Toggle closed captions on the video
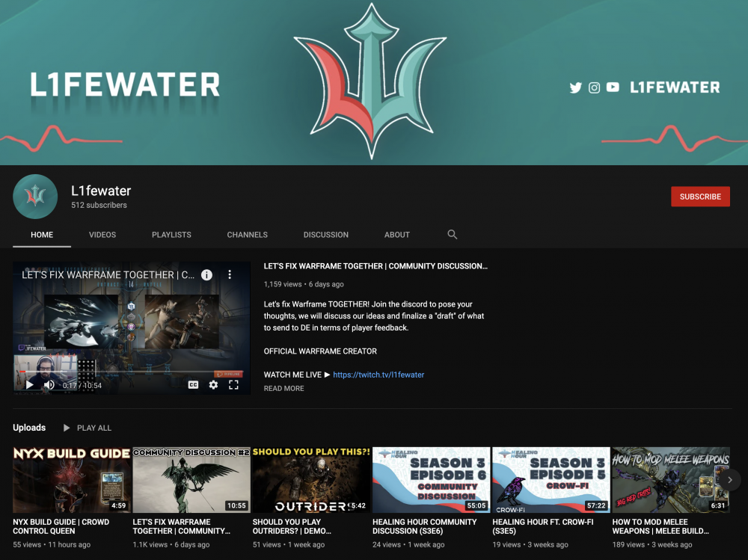This screenshot has height=560, width=748. coord(193,384)
